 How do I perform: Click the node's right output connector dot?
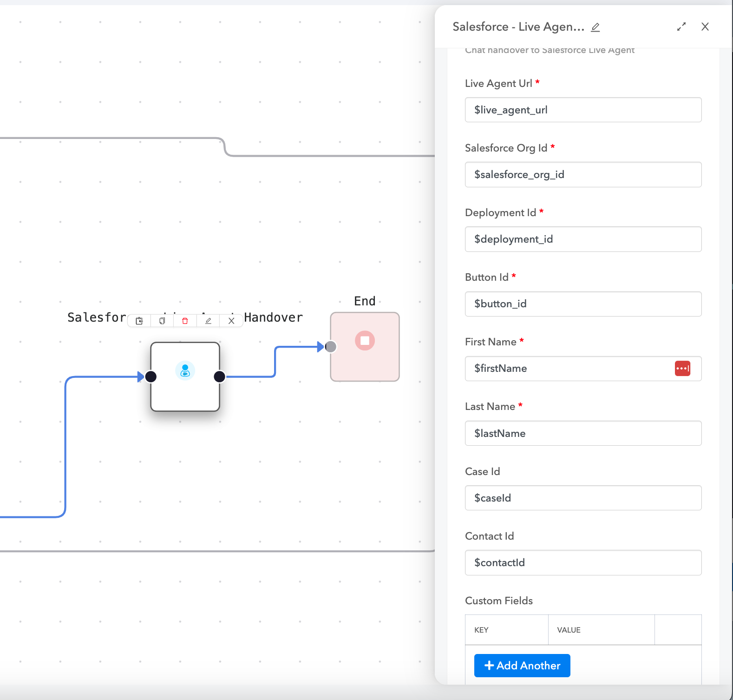pyautogui.click(x=220, y=377)
